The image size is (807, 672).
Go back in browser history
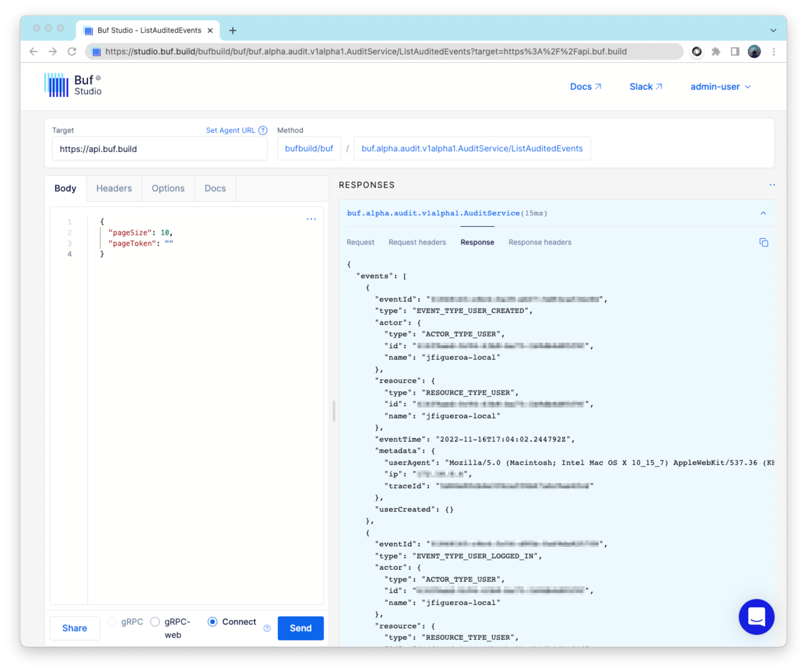point(34,51)
